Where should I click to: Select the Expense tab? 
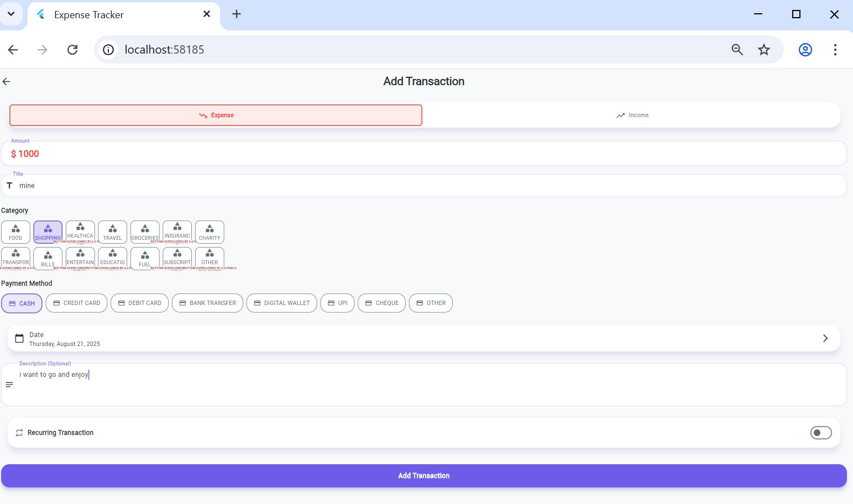216,115
